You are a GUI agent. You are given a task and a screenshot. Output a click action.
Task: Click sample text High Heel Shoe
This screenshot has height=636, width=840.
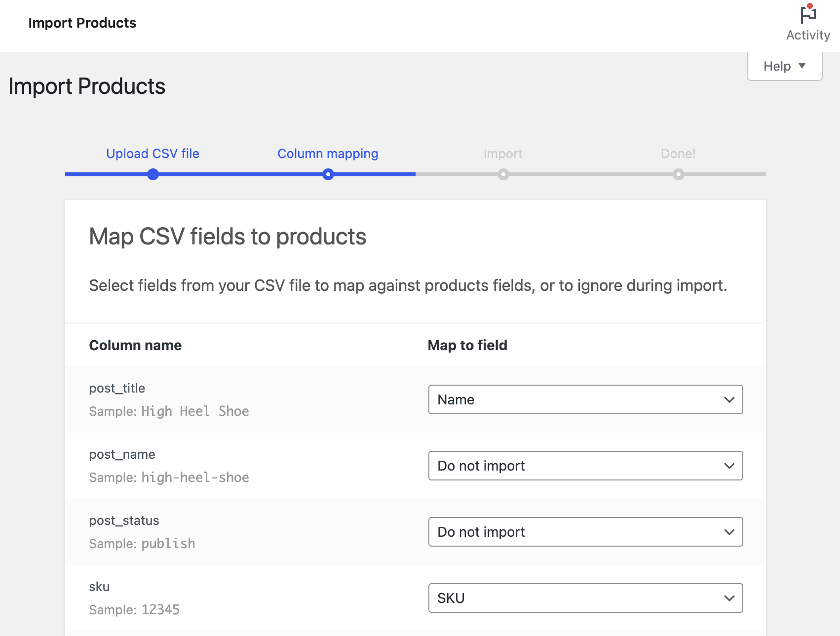[195, 411]
